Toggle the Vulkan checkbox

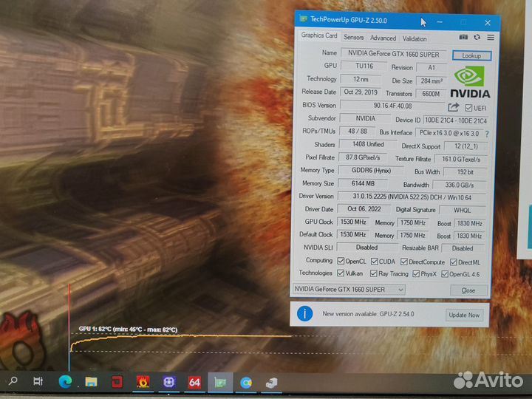click(x=341, y=273)
